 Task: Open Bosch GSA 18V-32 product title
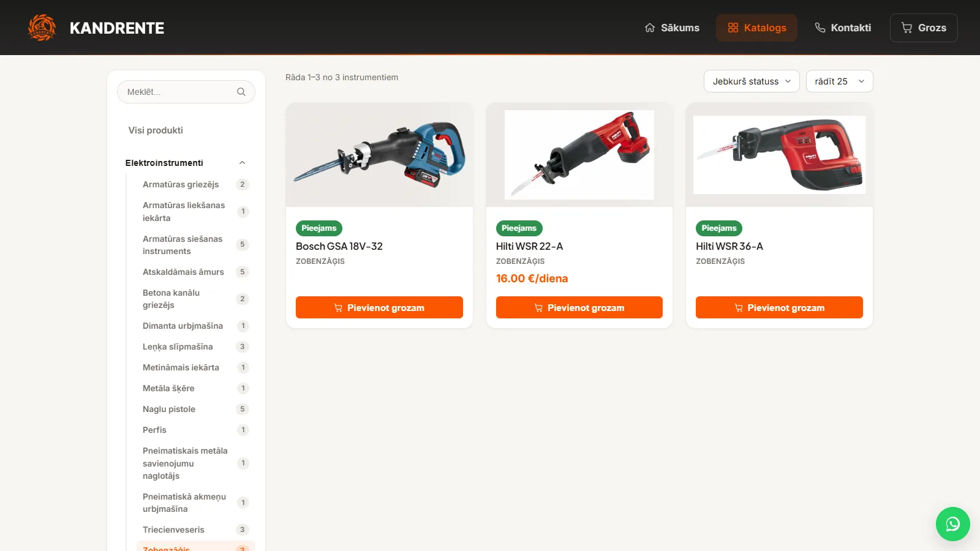coord(339,246)
